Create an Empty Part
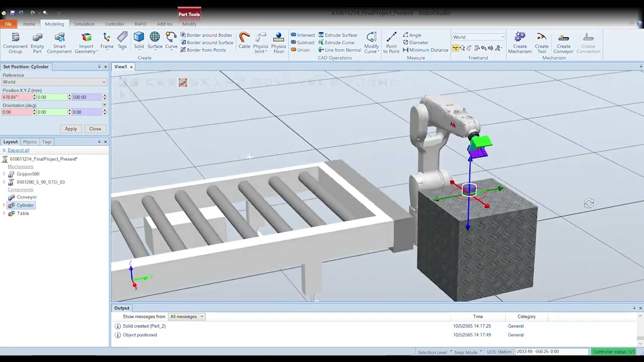Screen dimensions: 644x362 tap(37, 43)
